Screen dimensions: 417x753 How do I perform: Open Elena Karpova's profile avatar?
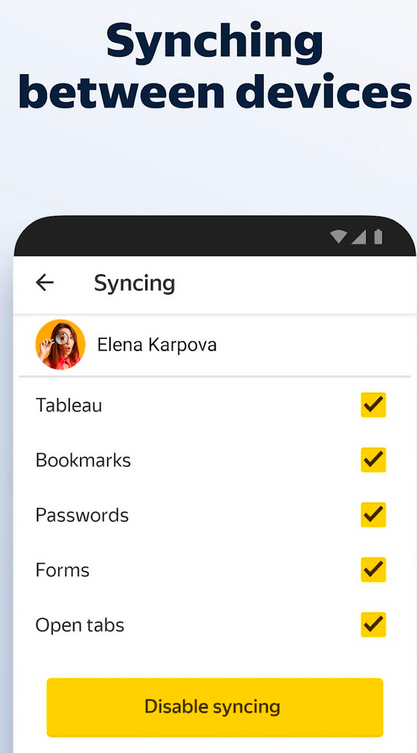(61, 344)
